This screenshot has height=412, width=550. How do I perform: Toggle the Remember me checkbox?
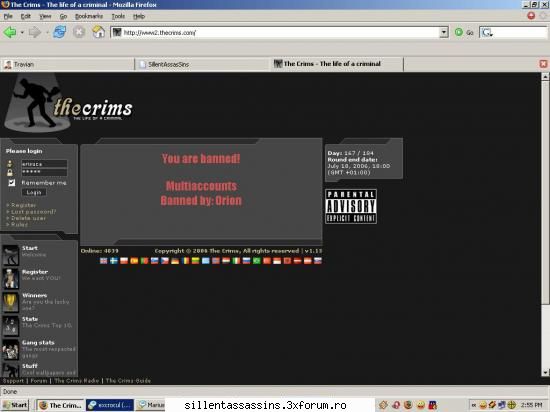coord(12,182)
